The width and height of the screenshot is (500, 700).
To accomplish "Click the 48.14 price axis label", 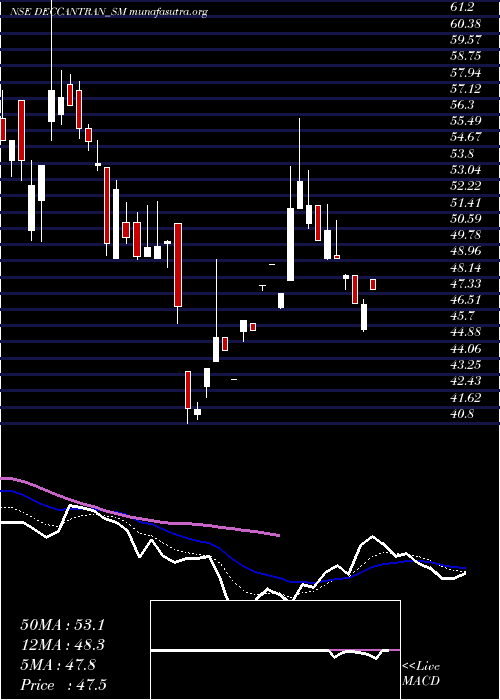I will 466,267.
